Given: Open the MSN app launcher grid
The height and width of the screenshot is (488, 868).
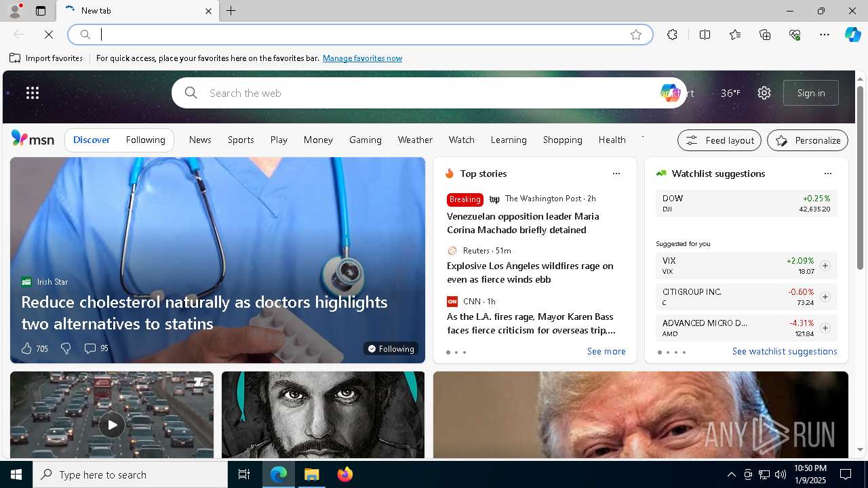Looking at the screenshot, I should pyautogui.click(x=33, y=93).
